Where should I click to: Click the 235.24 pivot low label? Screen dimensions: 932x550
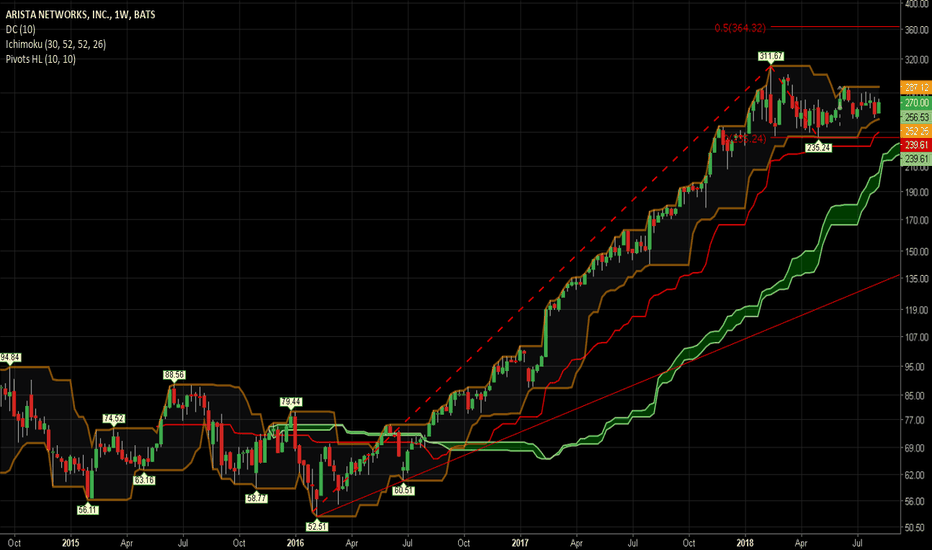(x=818, y=147)
